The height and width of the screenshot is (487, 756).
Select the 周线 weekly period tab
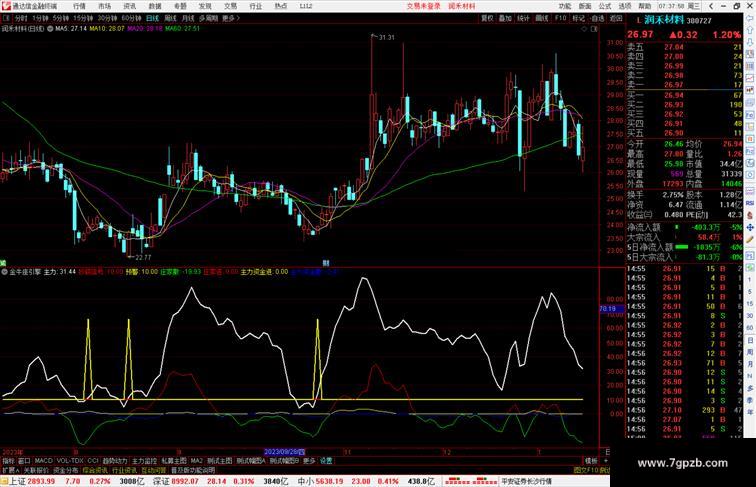coord(170,18)
